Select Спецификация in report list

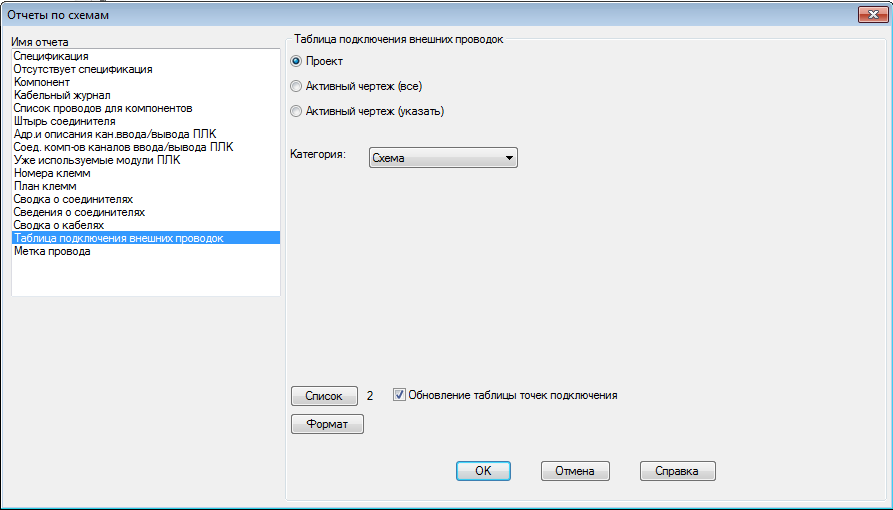[51, 57]
